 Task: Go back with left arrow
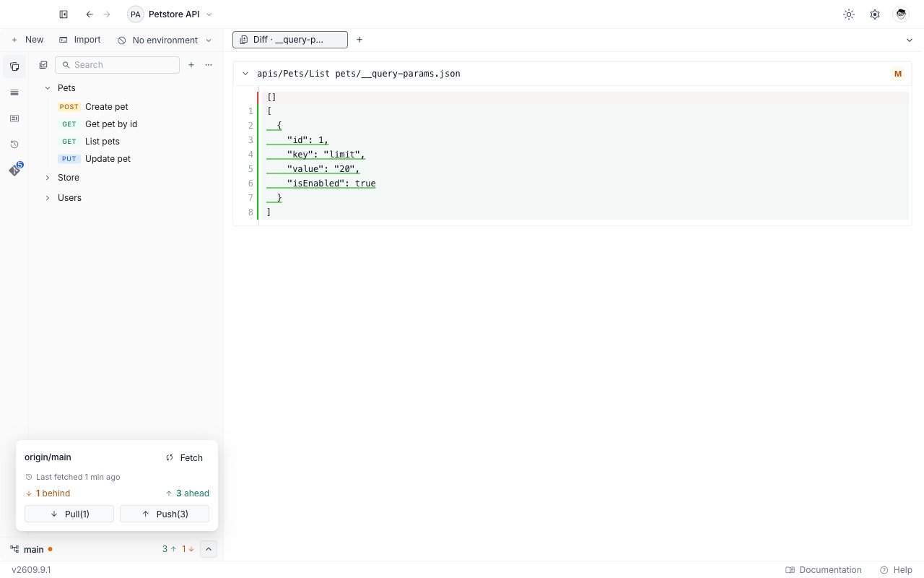click(x=90, y=14)
